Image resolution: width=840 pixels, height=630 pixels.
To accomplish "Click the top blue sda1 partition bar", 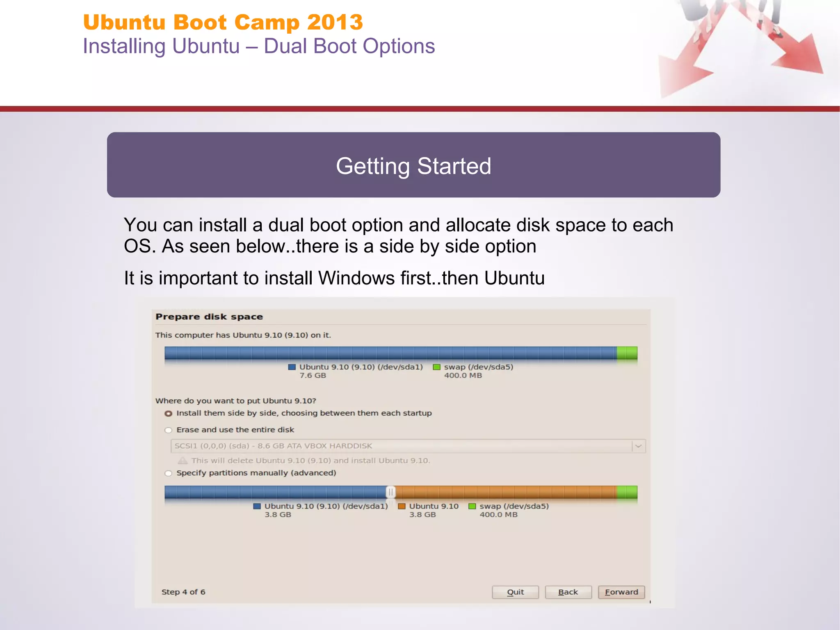I will [x=390, y=353].
